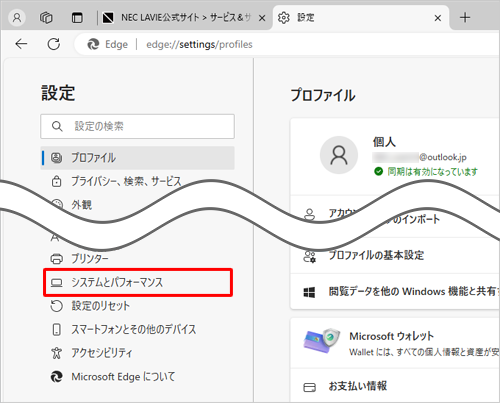Open アクセシビリティ settings
The image size is (500, 403).
coord(137,353)
